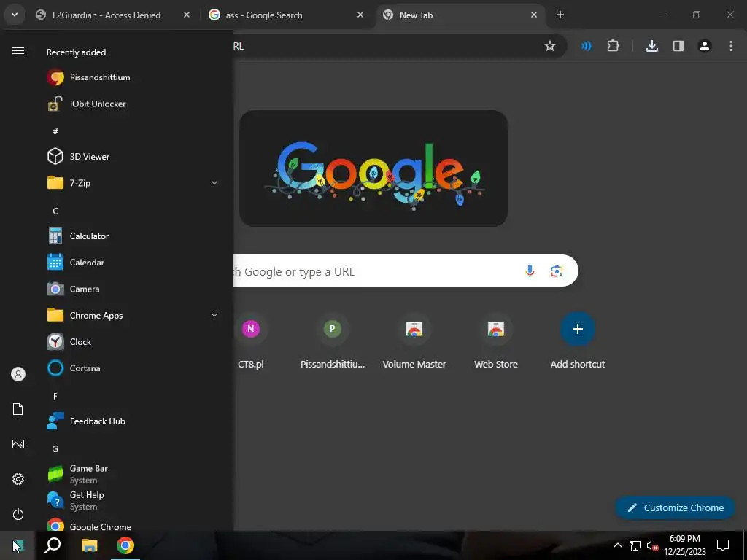Click the G letter header
Screen dimensions: 747x560
point(55,448)
